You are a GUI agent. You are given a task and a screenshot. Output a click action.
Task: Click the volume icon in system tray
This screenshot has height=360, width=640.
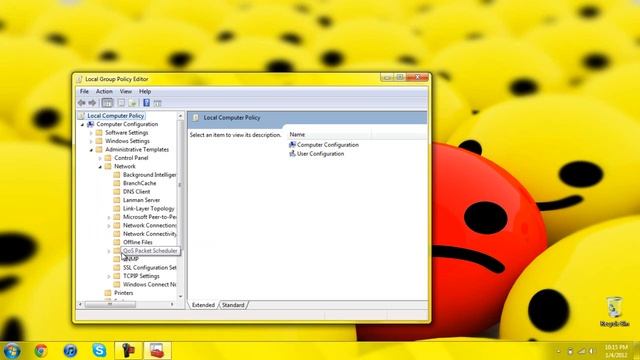coord(591,351)
